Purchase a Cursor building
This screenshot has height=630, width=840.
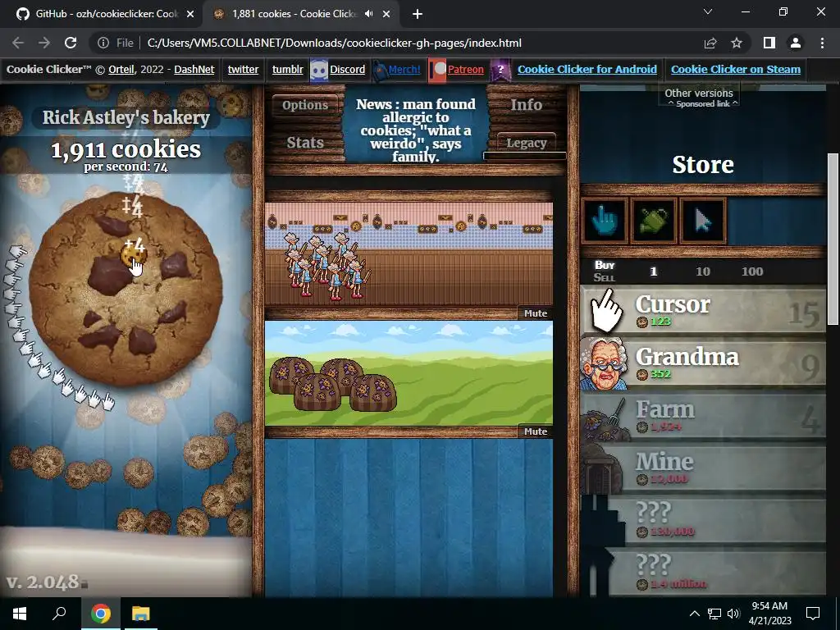pos(703,311)
